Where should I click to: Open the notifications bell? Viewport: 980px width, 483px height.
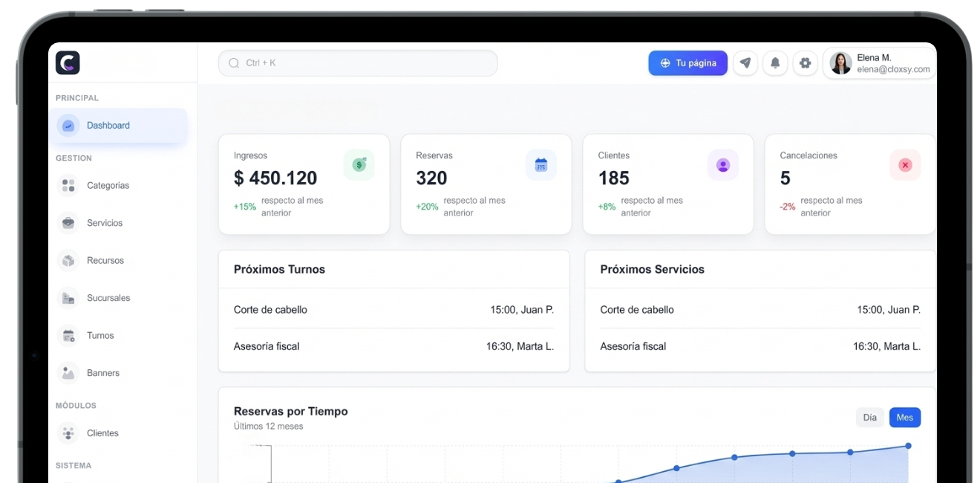click(775, 63)
